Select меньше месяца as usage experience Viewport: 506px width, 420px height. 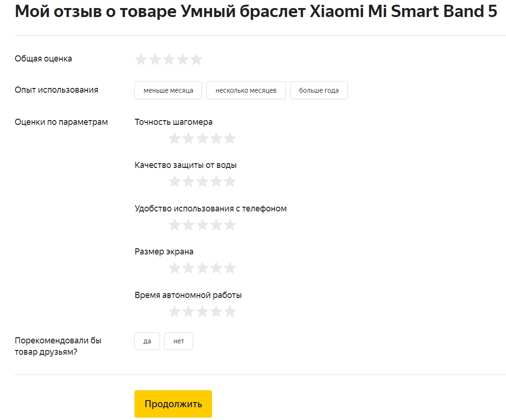point(168,90)
